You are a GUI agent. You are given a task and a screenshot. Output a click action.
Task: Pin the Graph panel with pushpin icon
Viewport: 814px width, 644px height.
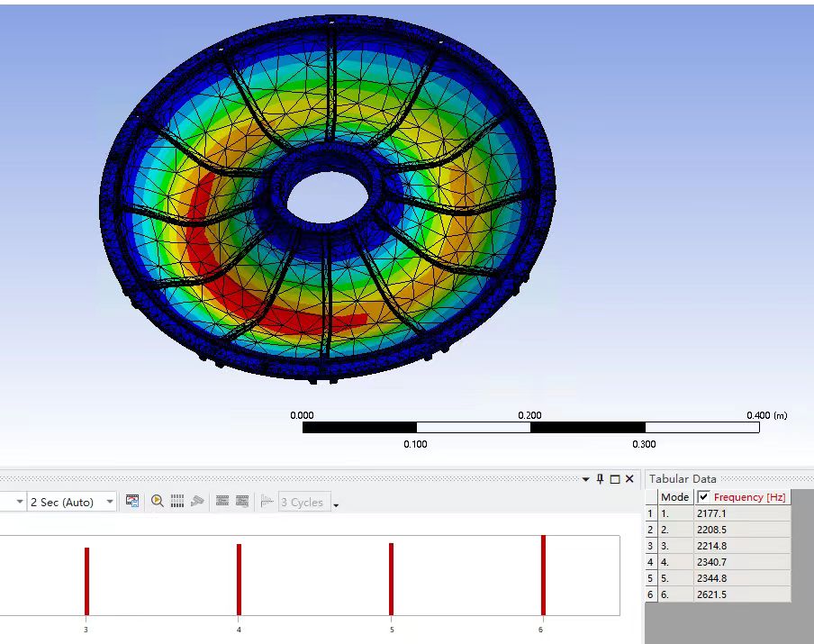point(600,479)
